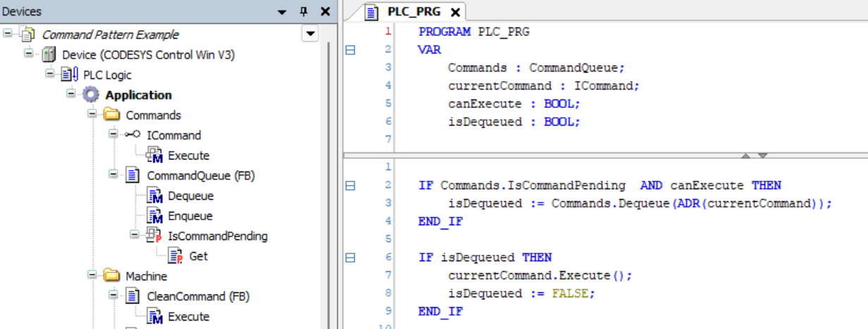
Task: Select Execute under CleanCommand
Action: tap(188, 316)
